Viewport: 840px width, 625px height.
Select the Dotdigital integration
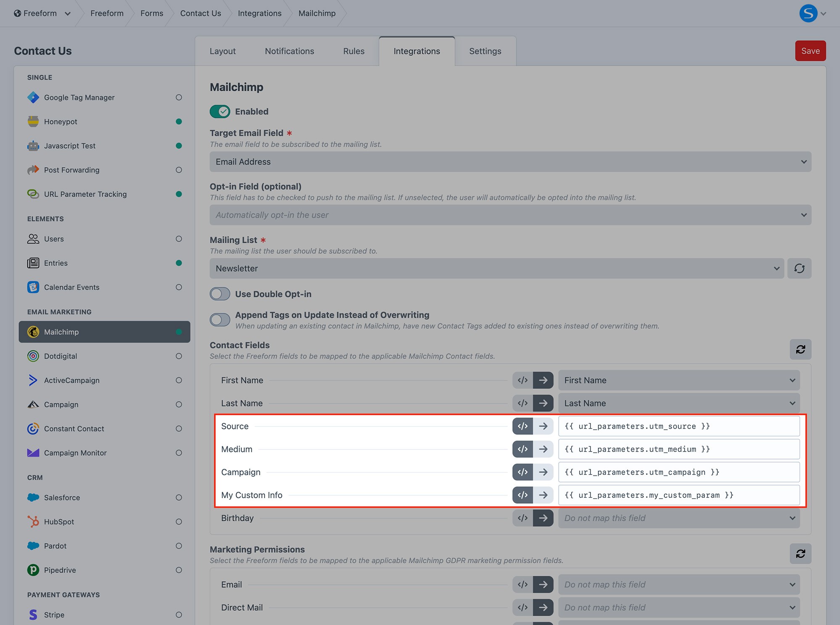104,356
